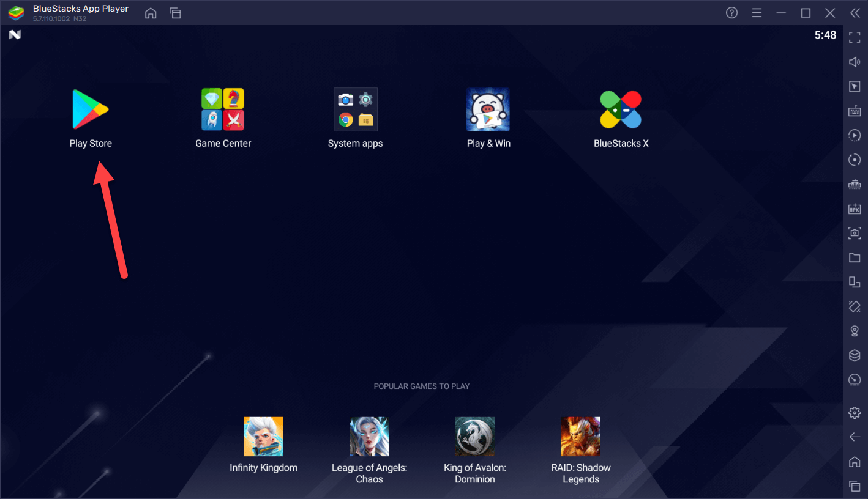Open the Media folder from the sidebar
This screenshot has height=499, width=868.
[855, 257]
